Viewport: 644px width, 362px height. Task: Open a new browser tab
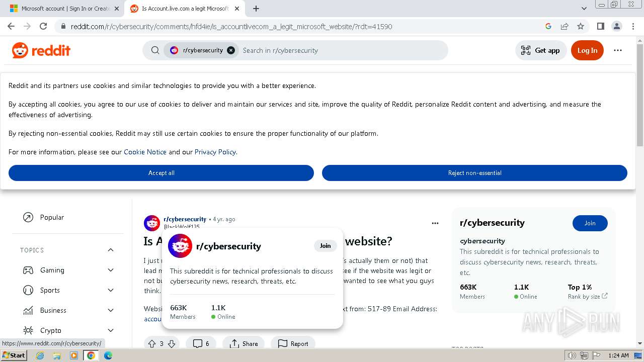(x=256, y=9)
